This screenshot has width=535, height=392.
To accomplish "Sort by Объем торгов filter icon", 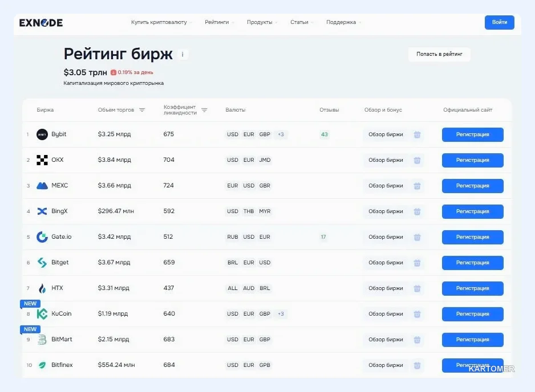I will [x=142, y=110].
